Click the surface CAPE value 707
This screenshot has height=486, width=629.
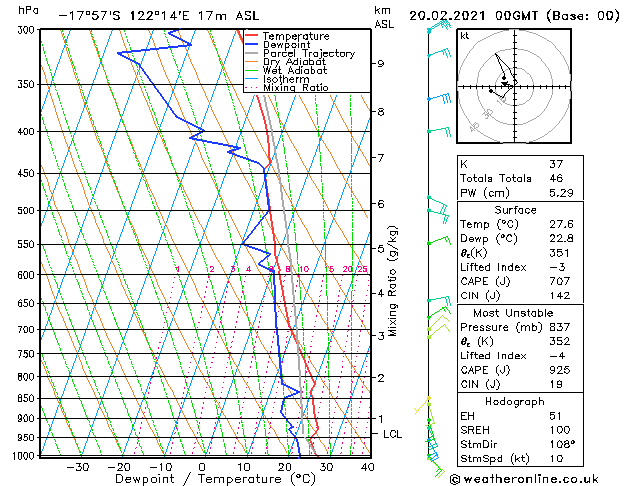coord(559,281)
